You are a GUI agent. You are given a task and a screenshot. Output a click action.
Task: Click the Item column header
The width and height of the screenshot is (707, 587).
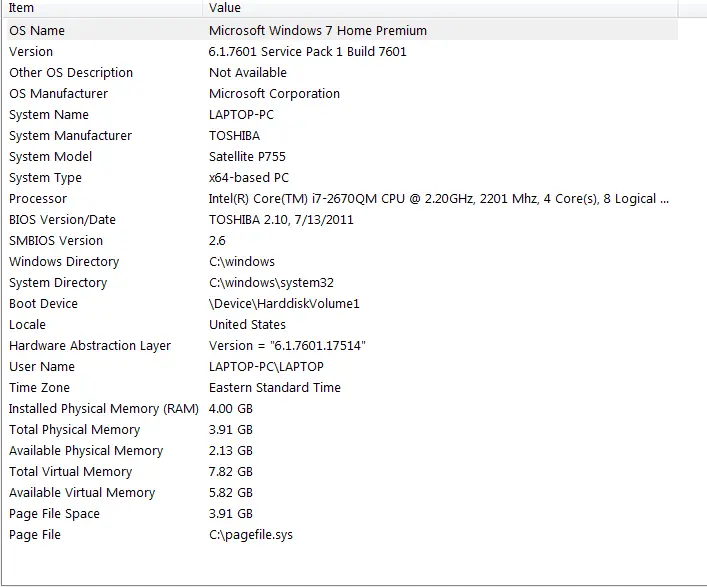pos(103,8)
